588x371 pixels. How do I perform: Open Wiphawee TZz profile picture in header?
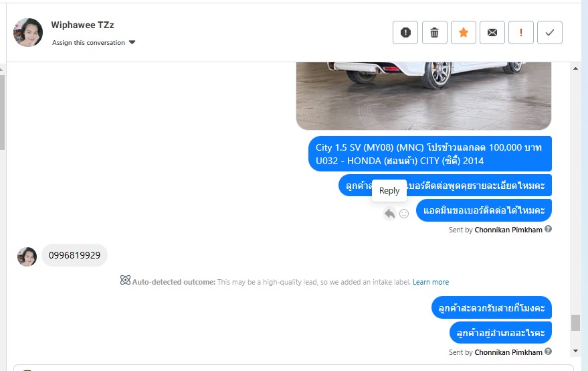click(x=27, y=32)
